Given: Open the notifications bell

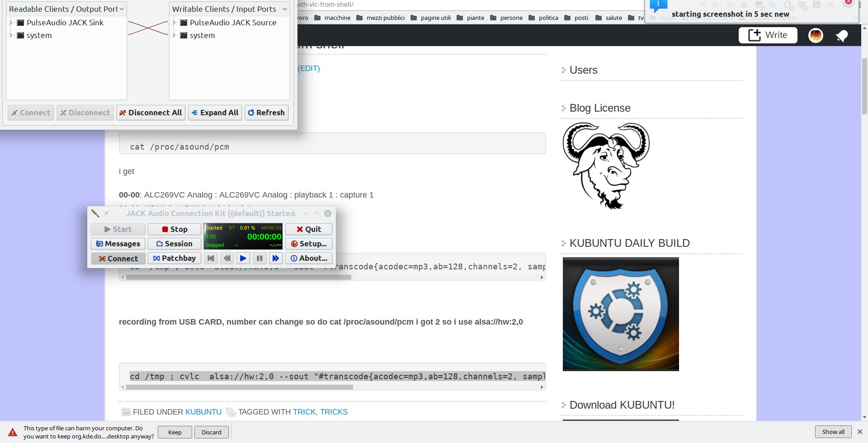Looking at the screenshot, I should 841,36.
